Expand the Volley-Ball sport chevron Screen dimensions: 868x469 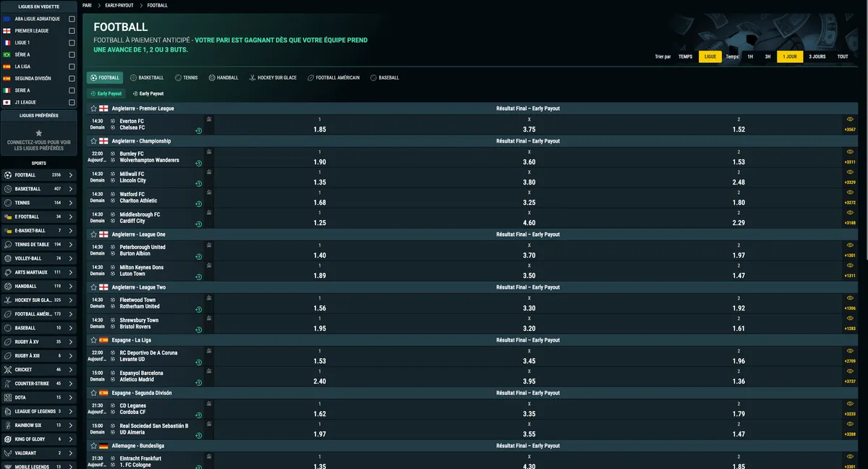click(x=71, y=258)
